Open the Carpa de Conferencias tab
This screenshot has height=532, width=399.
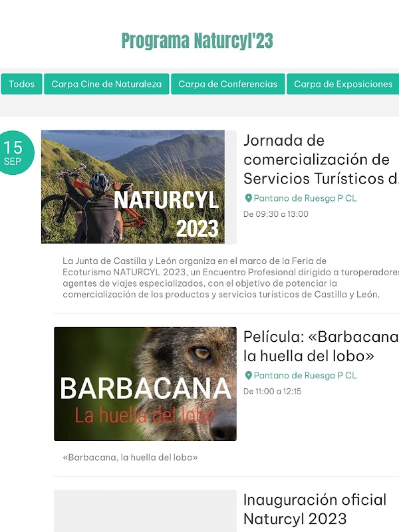tap(227, 84)
